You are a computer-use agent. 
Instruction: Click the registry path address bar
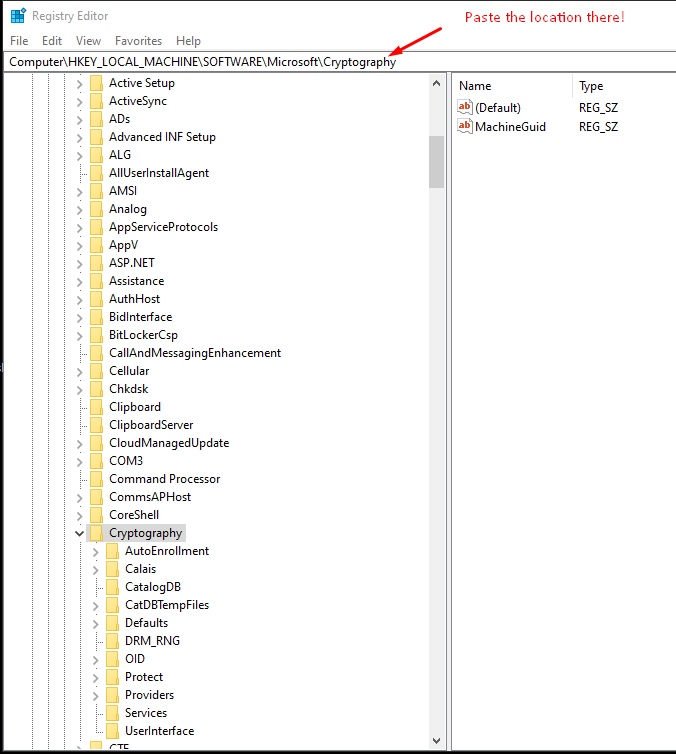click(x=339, y=62)
